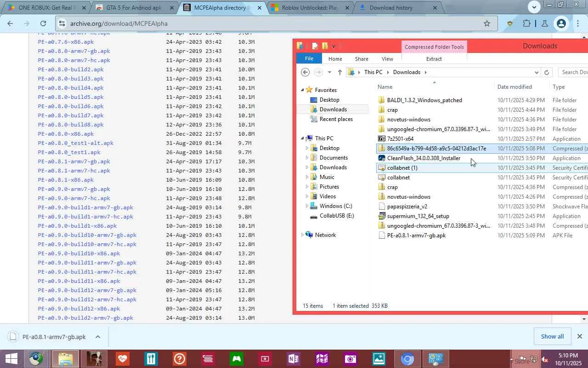The height and width of the screenshot is (368, 588).
Task: Open the Chrome profile avatar menu
Action: tap(561, 23)
